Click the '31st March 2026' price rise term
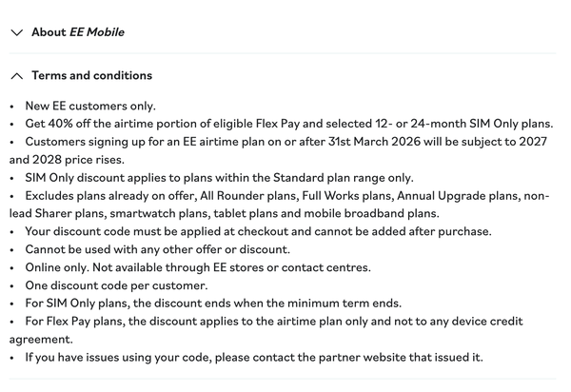The image size is (571, 392). (285, 142)
